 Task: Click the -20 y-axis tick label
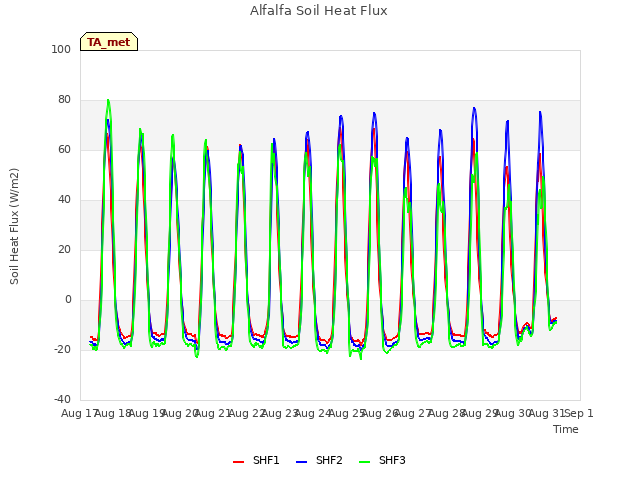point(62,350)
